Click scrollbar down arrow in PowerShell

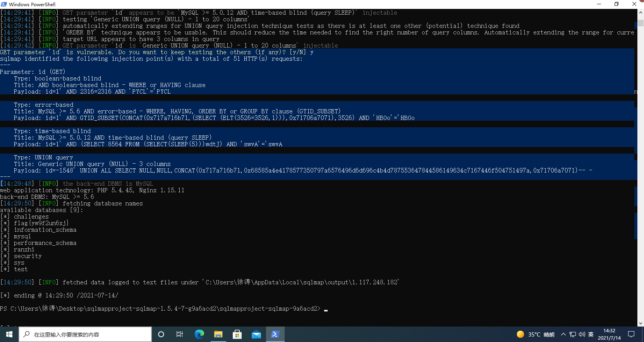(x=641, y=323)
